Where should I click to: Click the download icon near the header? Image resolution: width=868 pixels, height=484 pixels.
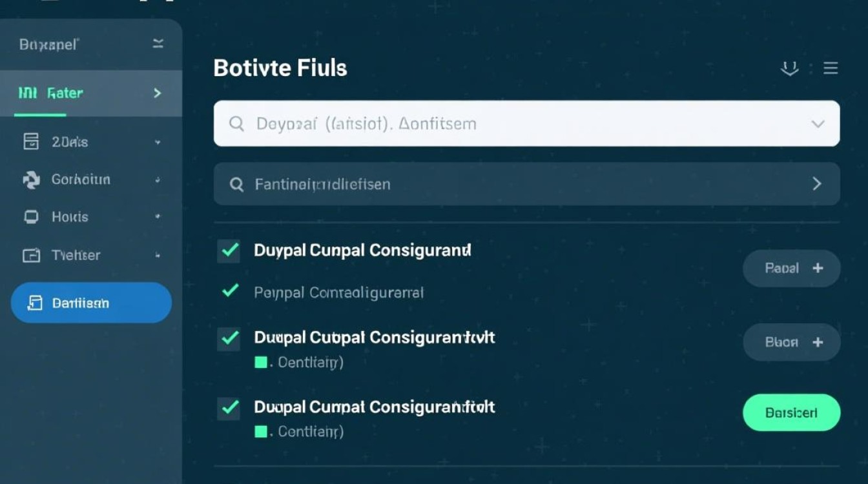789,68
